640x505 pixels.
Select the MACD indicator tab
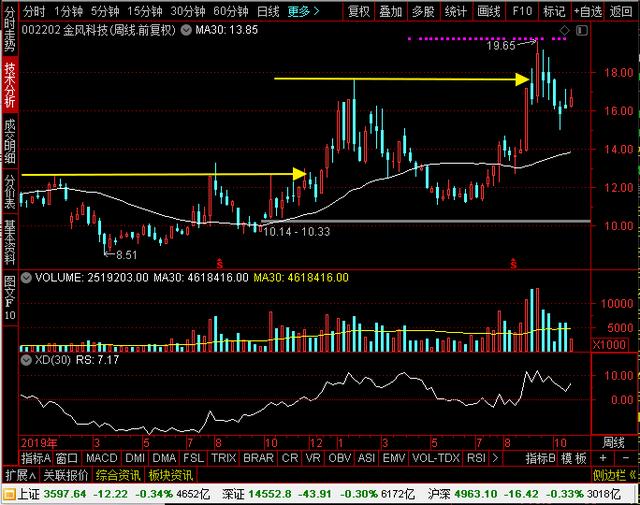tap(99, 458)
